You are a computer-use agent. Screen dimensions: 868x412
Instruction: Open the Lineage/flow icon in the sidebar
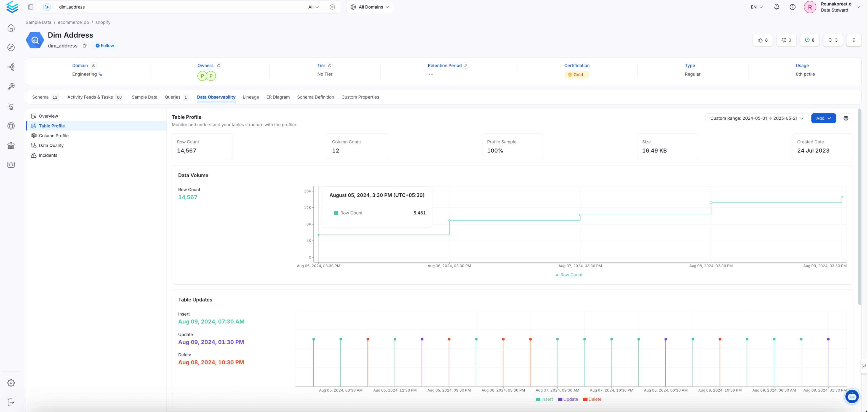pos(11,67)
